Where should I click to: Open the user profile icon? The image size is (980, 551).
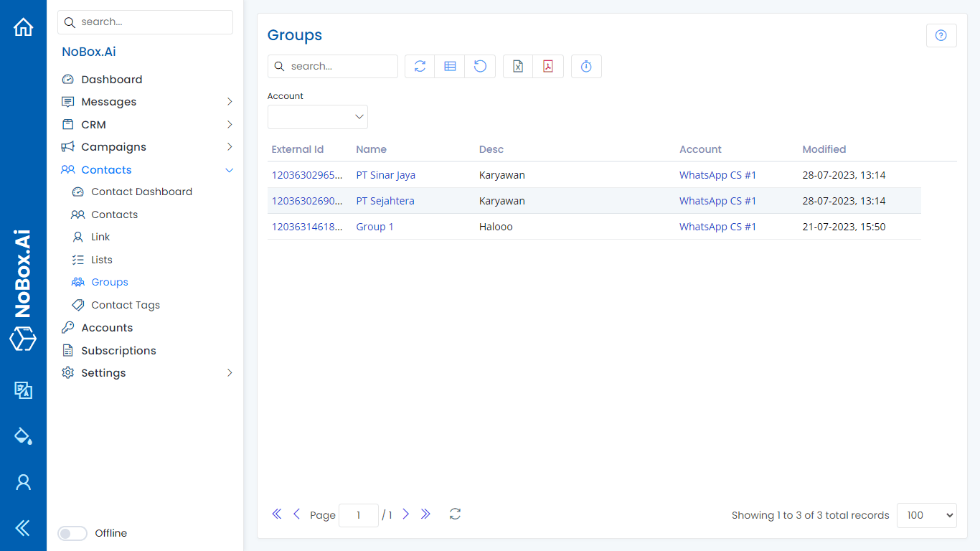point(23,482)
